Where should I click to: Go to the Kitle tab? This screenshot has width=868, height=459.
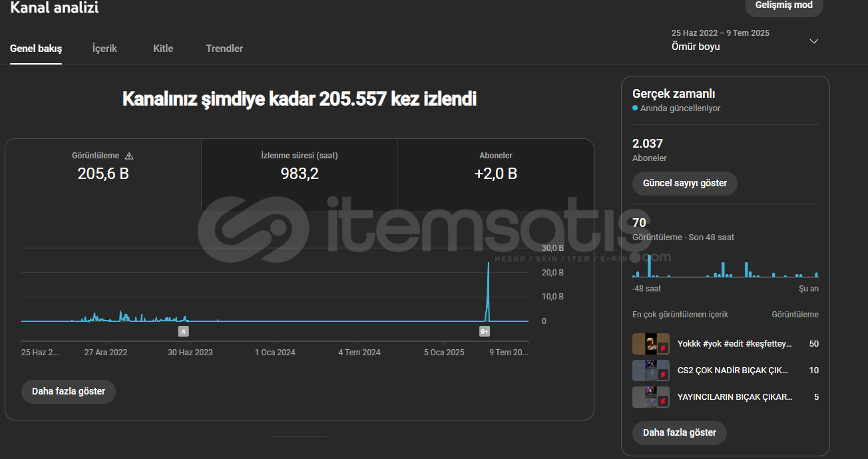tap(163, 49)
